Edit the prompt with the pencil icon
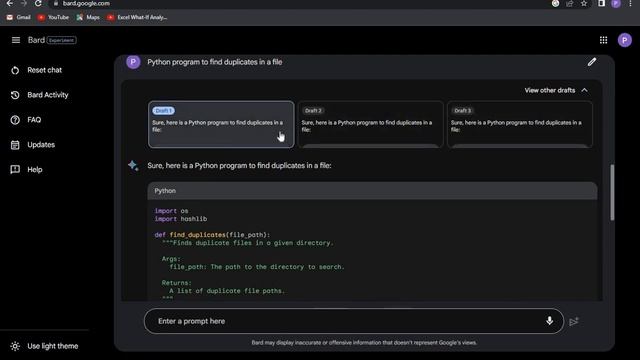The image size is (640, 360). [592, 62]
